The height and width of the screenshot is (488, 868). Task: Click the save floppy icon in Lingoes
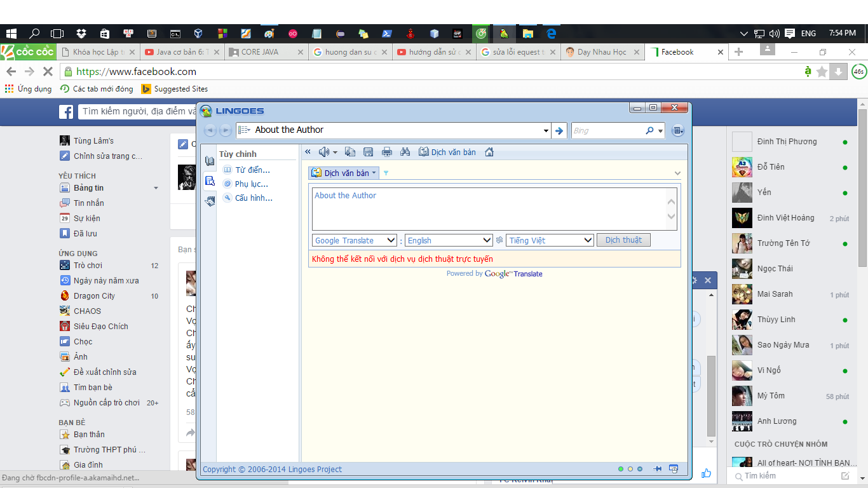click(x=368, y=152)
